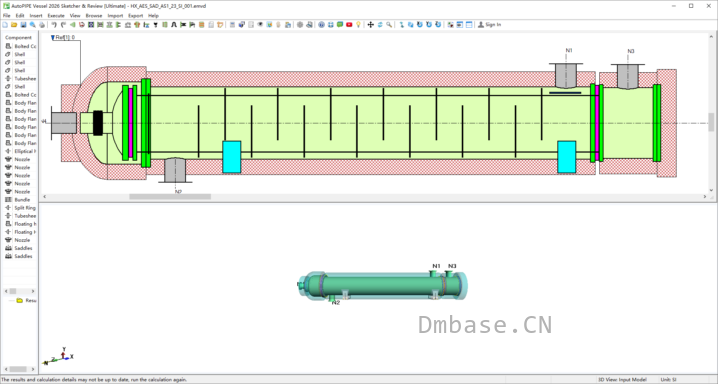Click the 3D View: Input Model status text

[622, 380]
